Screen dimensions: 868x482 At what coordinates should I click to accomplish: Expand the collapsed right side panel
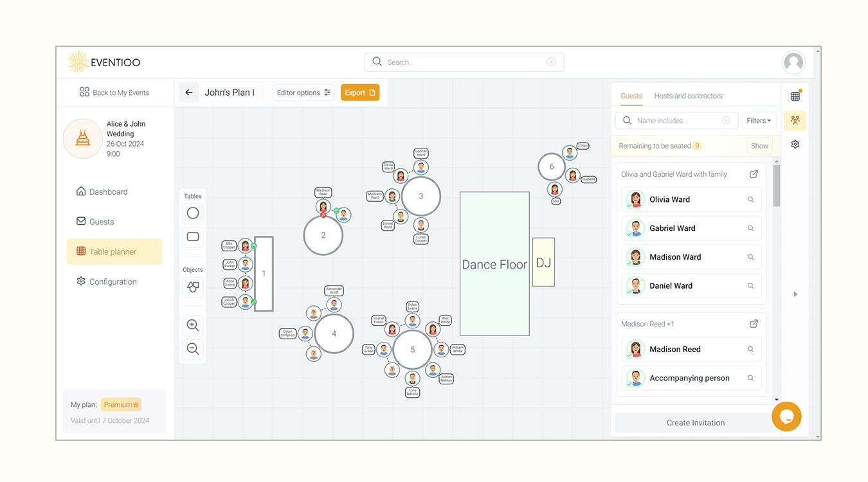point(795,294)
